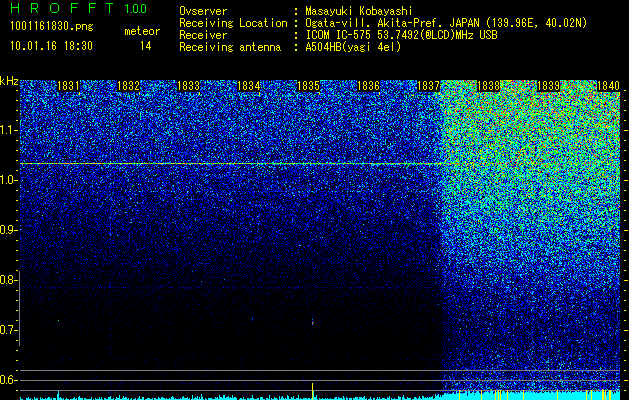Screen dimensions: 629x400
Task: Click the date stamp 10.01.16 18:30
Action: click(51, 46)
